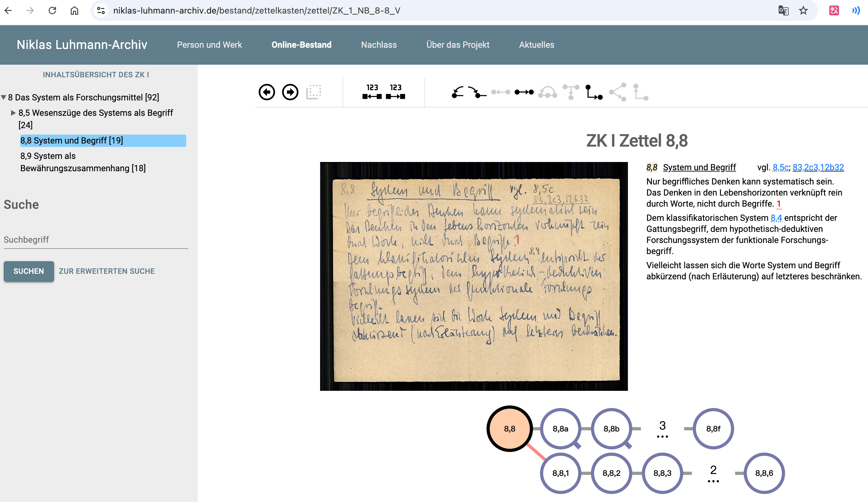Click the greyed card flip (dashed squares) icon
Image resolution: width=868 pixels, height=502 pixels.
313,92
